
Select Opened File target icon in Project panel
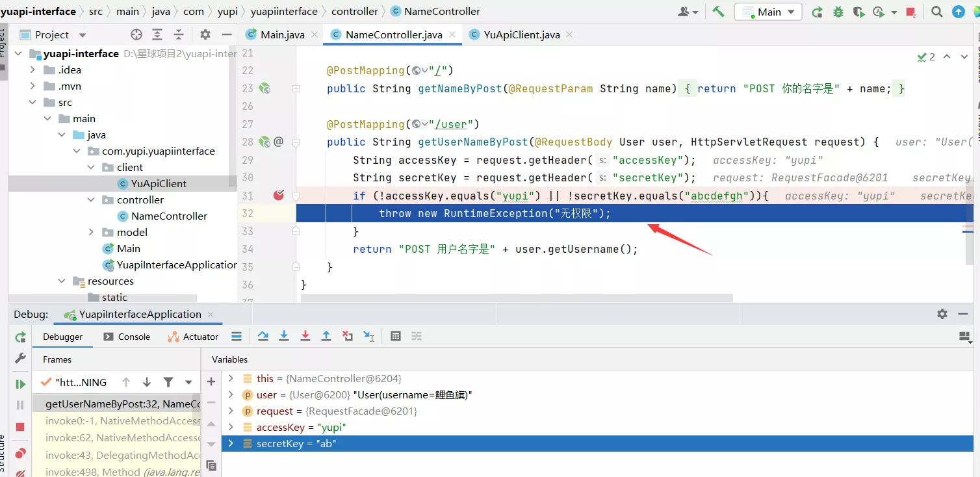pyautogui.click(x=136, y=35)
